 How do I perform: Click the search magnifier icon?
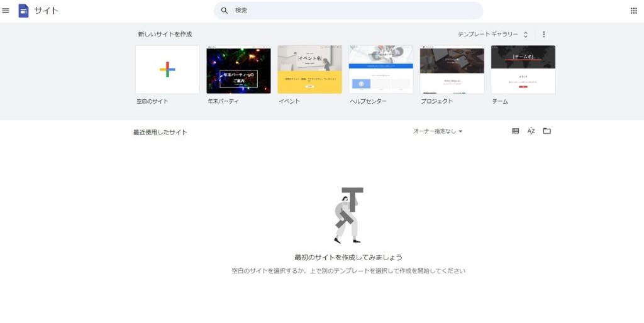click(x=225, y=11)
